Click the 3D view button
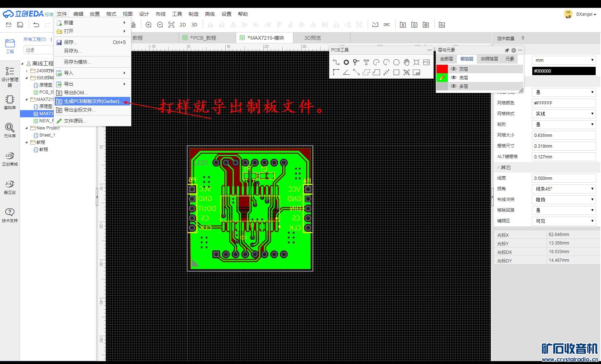 [x=194, y=25]
